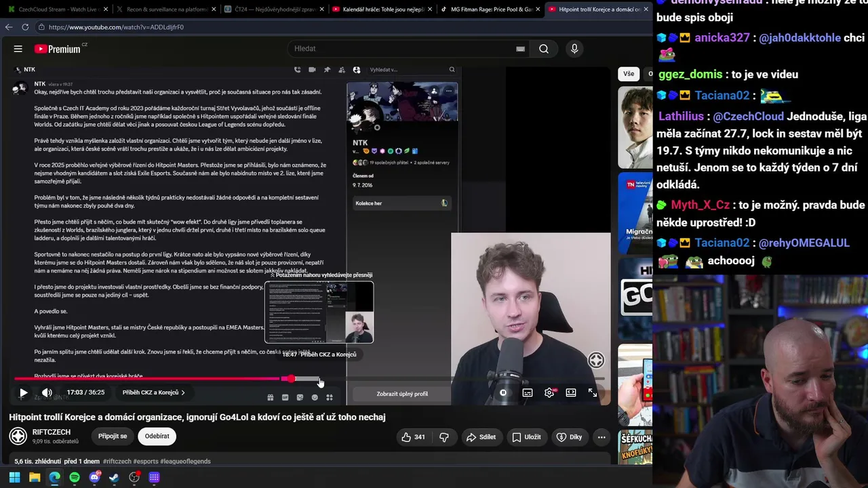Enter fullscreen mode
868x488 pixels.
[x=593, y=392]
